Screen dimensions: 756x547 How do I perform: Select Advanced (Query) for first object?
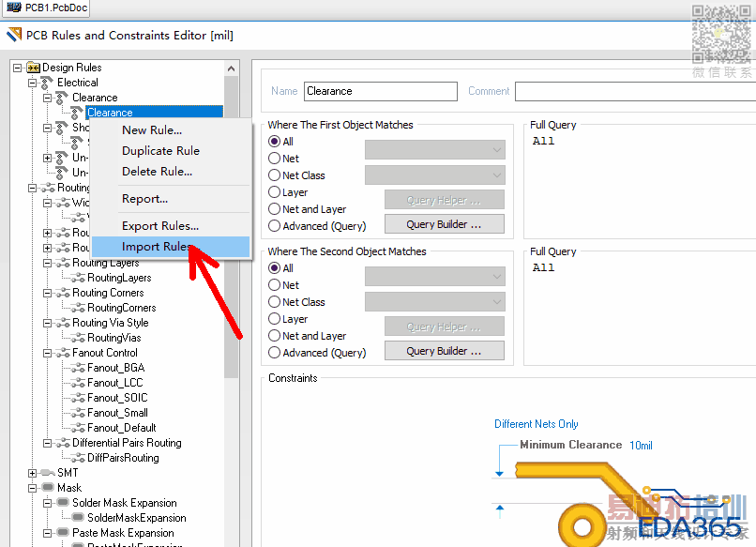[274, 226]
